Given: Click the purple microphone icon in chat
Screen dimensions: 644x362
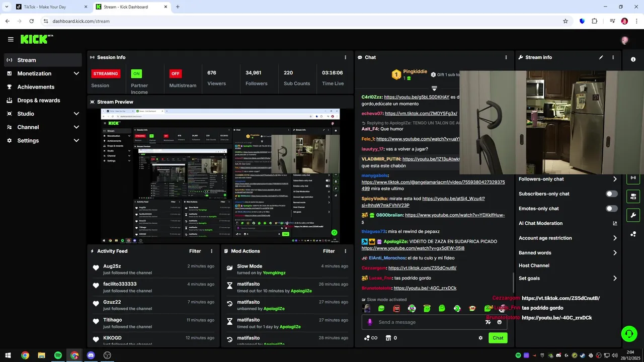Looking at the screenshot, I should click(x=370, y=322).
